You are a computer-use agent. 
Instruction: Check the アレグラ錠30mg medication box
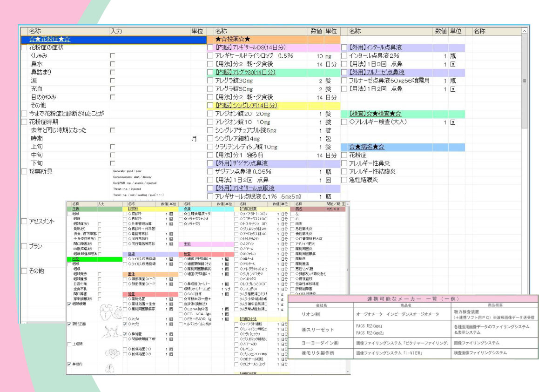210,81
